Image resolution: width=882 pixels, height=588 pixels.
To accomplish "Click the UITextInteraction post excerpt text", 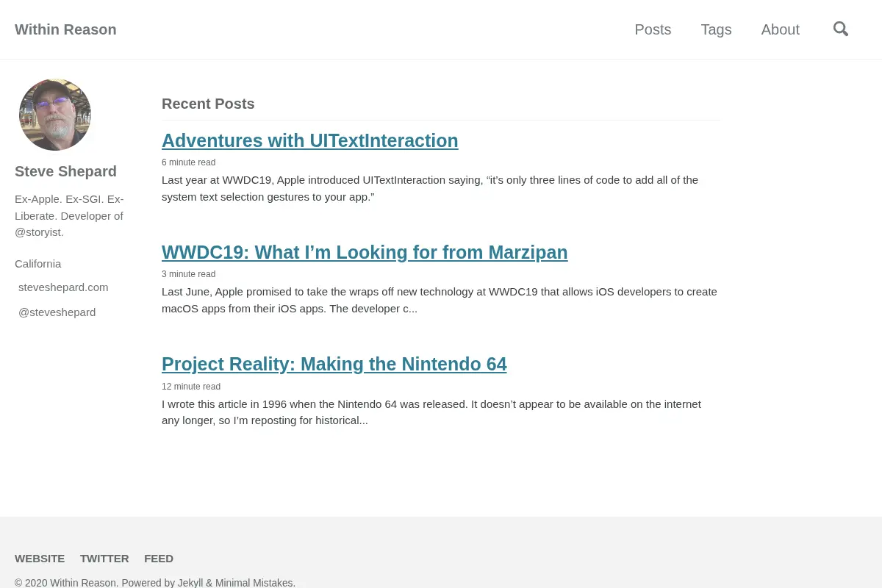I will [430, 188].
